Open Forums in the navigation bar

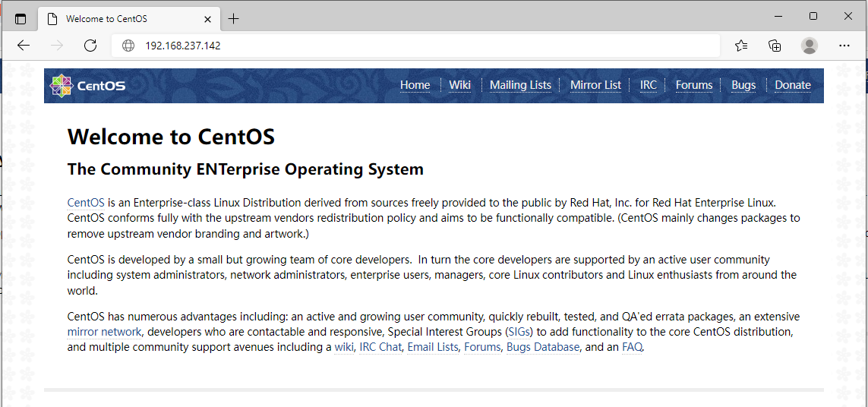coord(694,85)
